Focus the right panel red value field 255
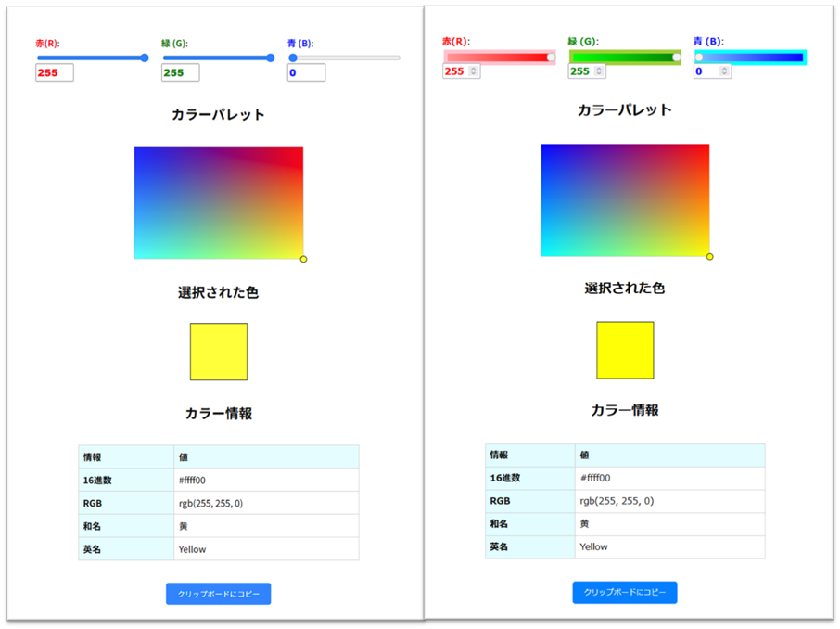The height and width of the screenshot is (629, 840). [x=461, y=71]
